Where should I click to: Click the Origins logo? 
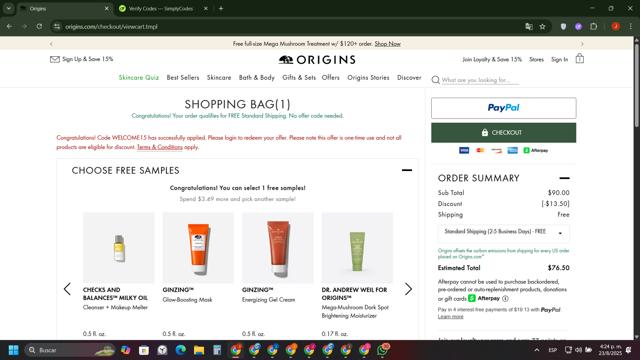pos(317,60)
